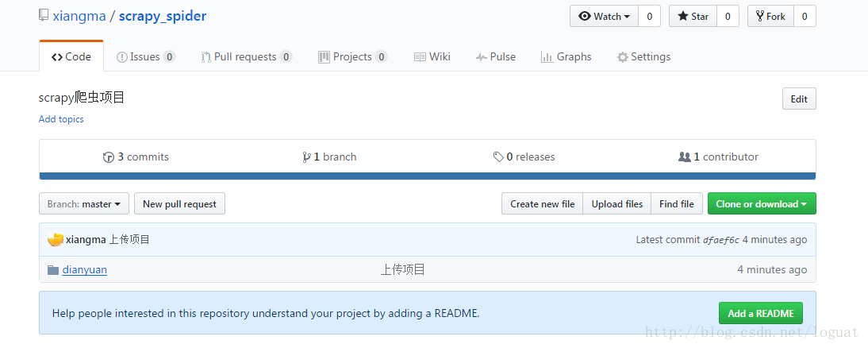The height and width of the screenshot is (348, 868).
Task: Click the dianyuan folder icon
Action: point(53,270)
